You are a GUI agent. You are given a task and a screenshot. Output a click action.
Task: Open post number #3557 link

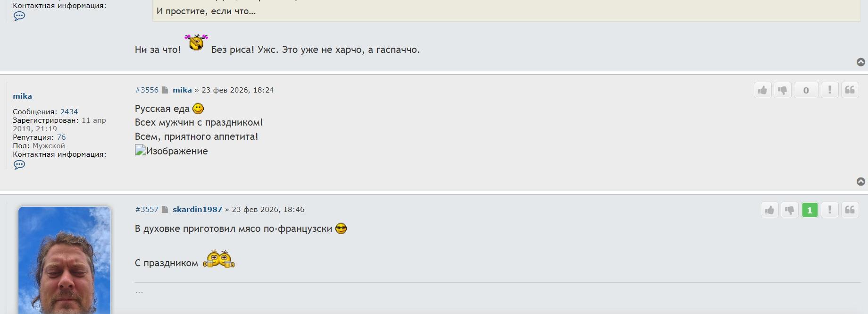pos(147,210)
